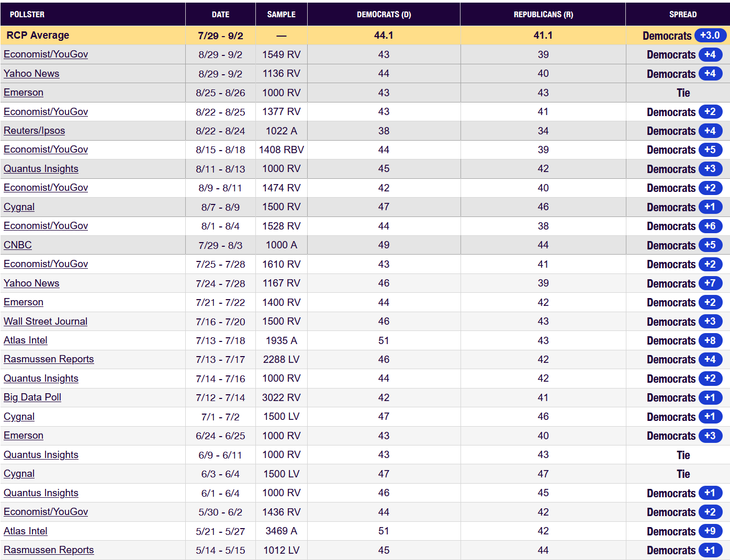Click the sample size cell 1474 RV
Screen dimensions: 730x560
coord(282,188)
